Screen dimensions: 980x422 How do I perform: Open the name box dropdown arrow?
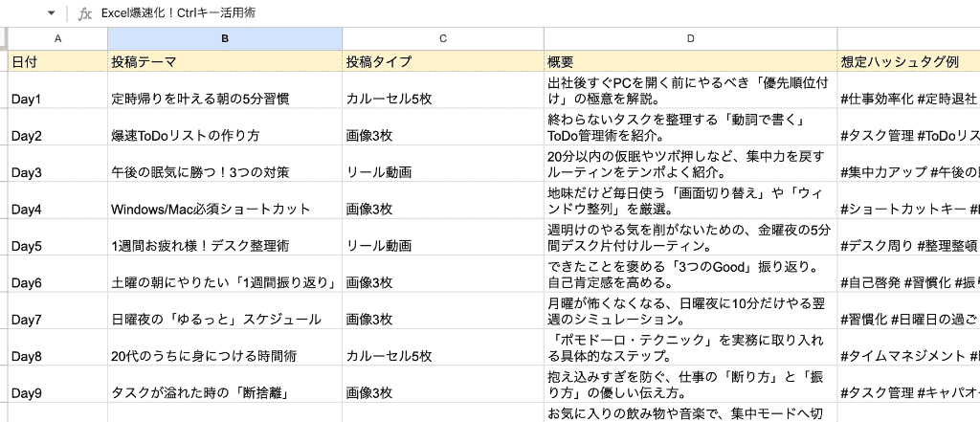pos(52,13)
